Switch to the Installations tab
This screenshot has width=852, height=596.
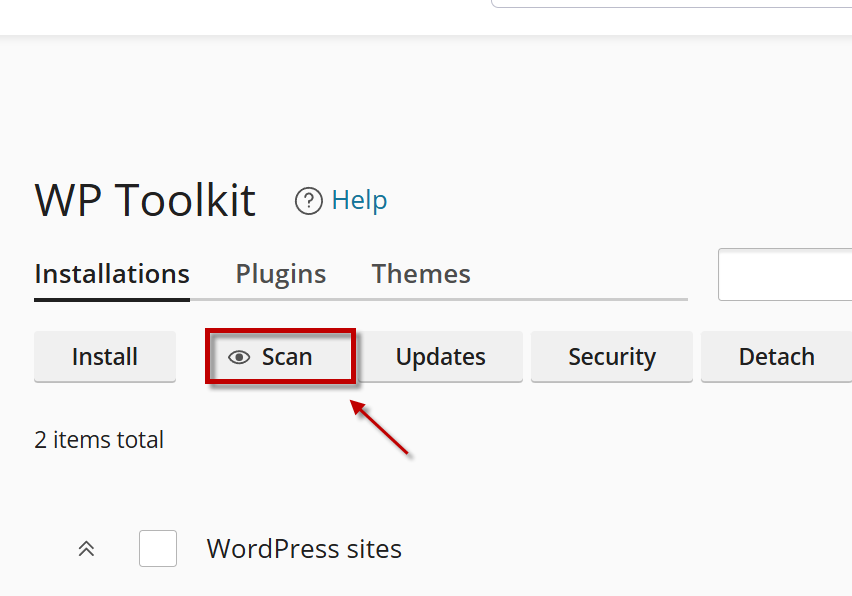112,274
